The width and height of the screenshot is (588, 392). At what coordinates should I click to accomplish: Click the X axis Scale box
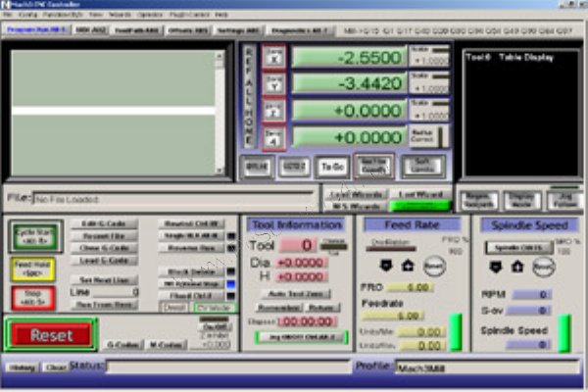coord(430,57)
